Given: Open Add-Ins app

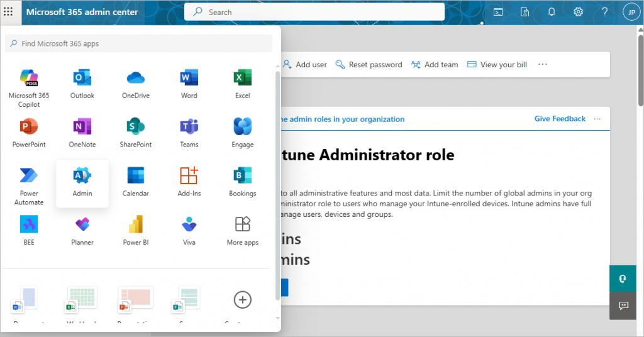Looking at the screenshot, I should 189,182.
